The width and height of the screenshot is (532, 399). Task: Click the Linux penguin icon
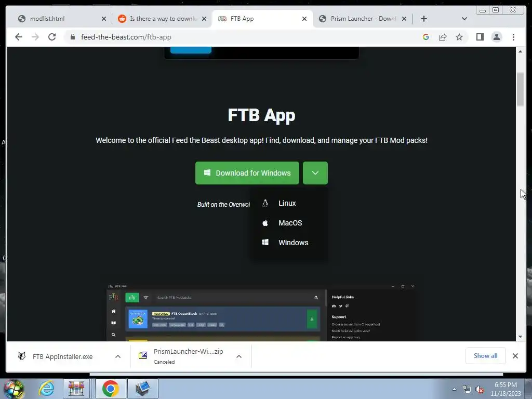click(x=265, y=203)
